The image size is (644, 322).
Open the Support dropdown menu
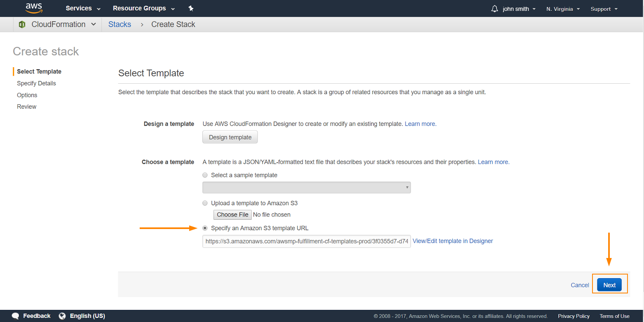pos(604,9)
